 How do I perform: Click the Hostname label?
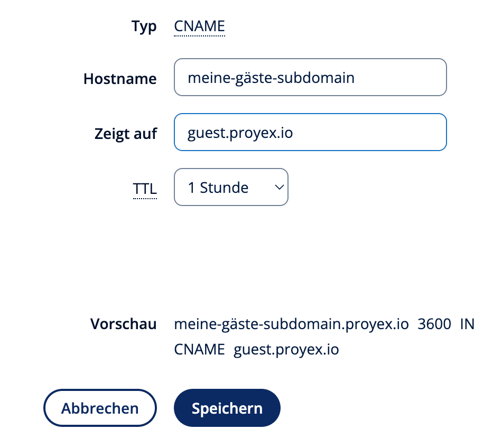(x=120, y=79)
